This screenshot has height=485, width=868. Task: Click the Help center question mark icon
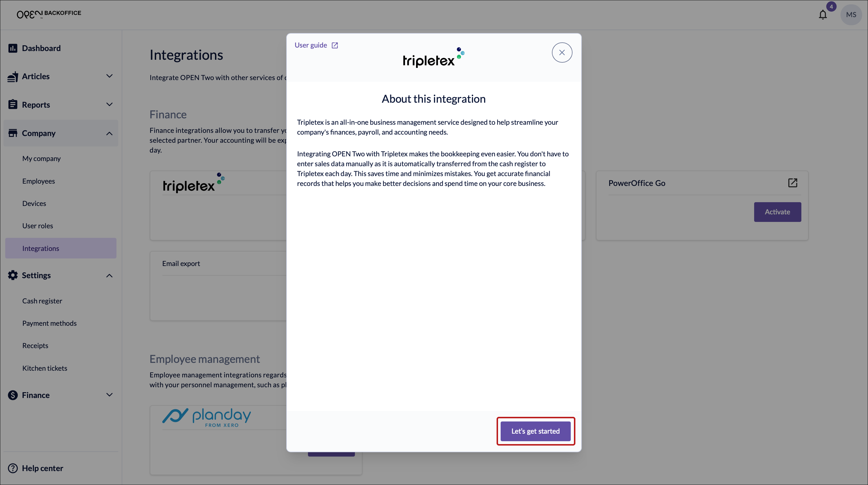pyautogui.click(x=13, y=468)
